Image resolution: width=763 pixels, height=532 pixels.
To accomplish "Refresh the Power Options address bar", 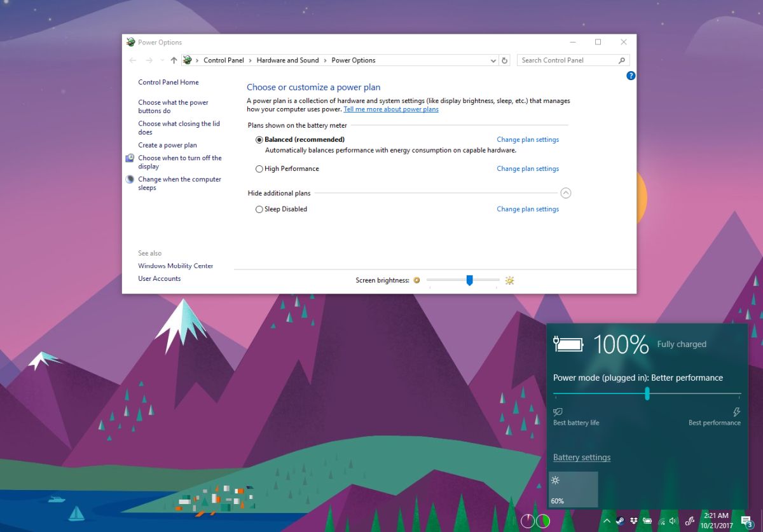I will coord(505,60).
